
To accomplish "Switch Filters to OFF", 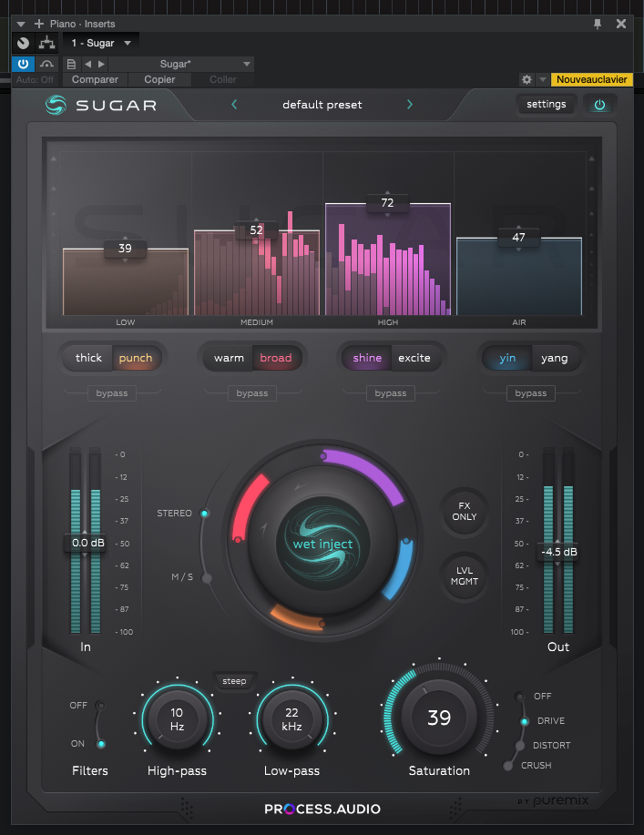I will coord(99,706).
